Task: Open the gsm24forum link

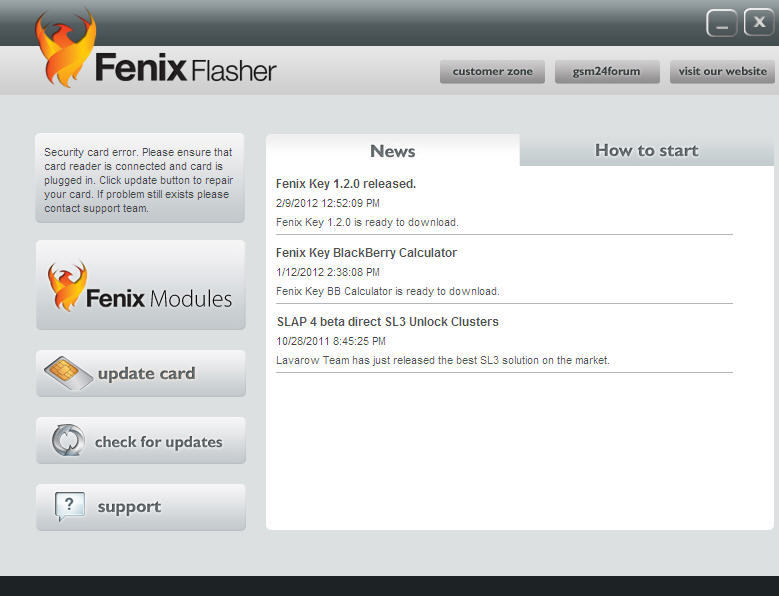Action: click(607, 72)
